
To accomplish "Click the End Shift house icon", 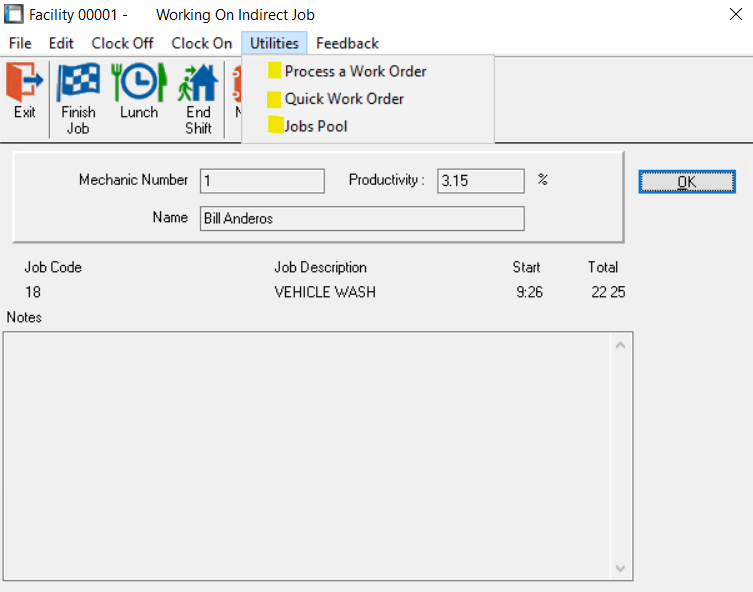I will tap(198, 81).
